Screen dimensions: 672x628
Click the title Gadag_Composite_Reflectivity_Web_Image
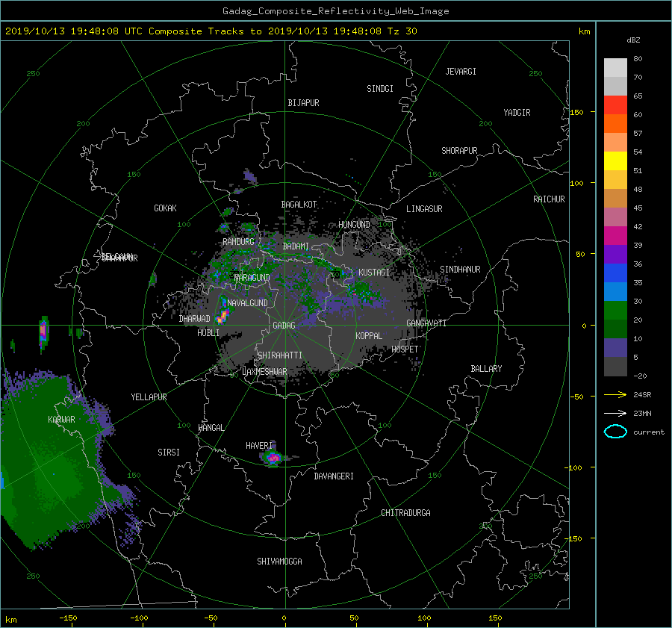(335, 11)
